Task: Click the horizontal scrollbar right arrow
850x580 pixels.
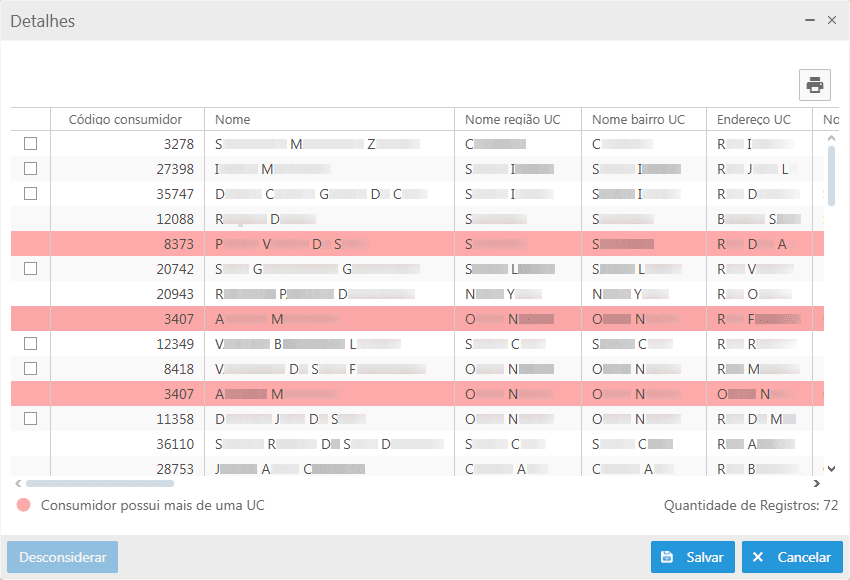Action: pos(817,483)
